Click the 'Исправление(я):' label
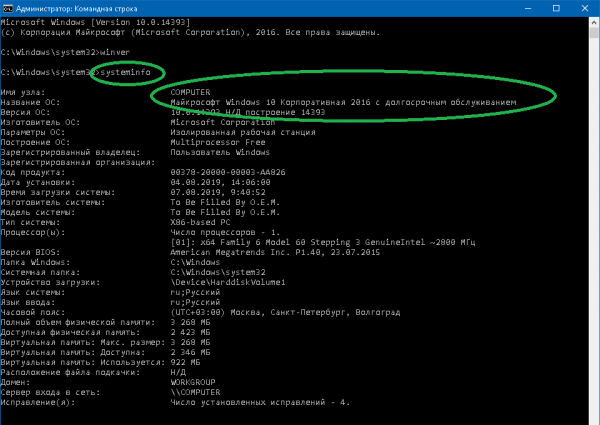The height and width of the screenshot is (425, 600). (38, 402)
